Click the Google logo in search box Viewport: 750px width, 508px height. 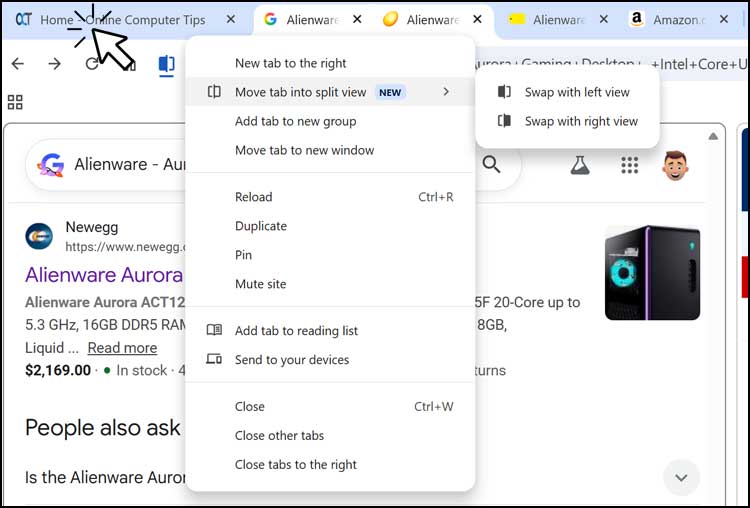pyautogui.click(x=51, y=165)
